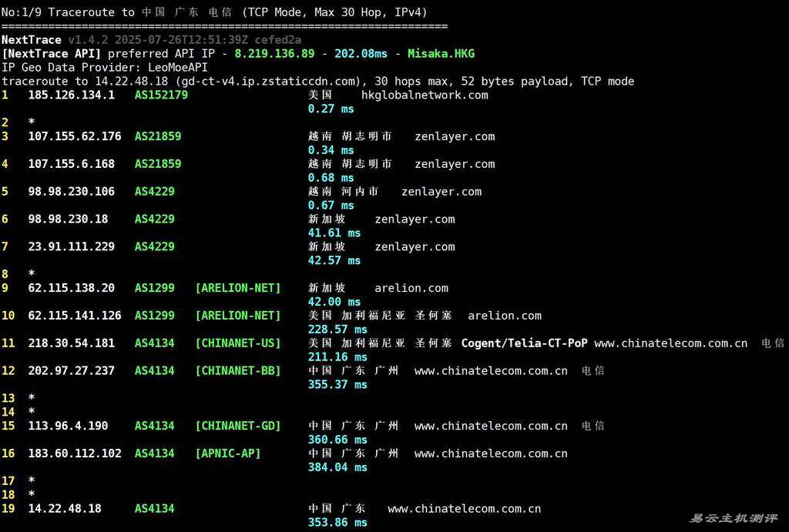Click the 228.57 ms latency value
Screen dimensions: 789x532
pyautogui.click(x=337, y=330)
